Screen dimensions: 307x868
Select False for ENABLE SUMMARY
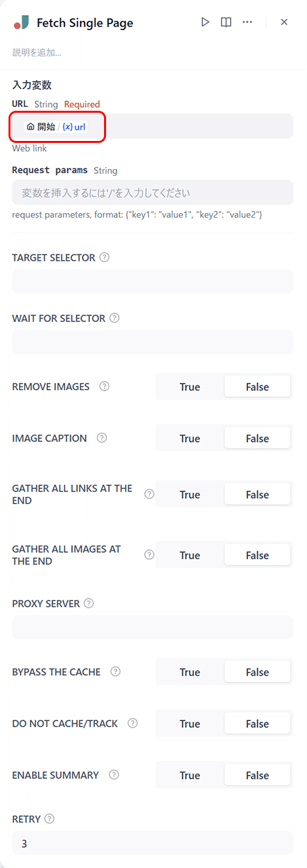tap(257, 776)
